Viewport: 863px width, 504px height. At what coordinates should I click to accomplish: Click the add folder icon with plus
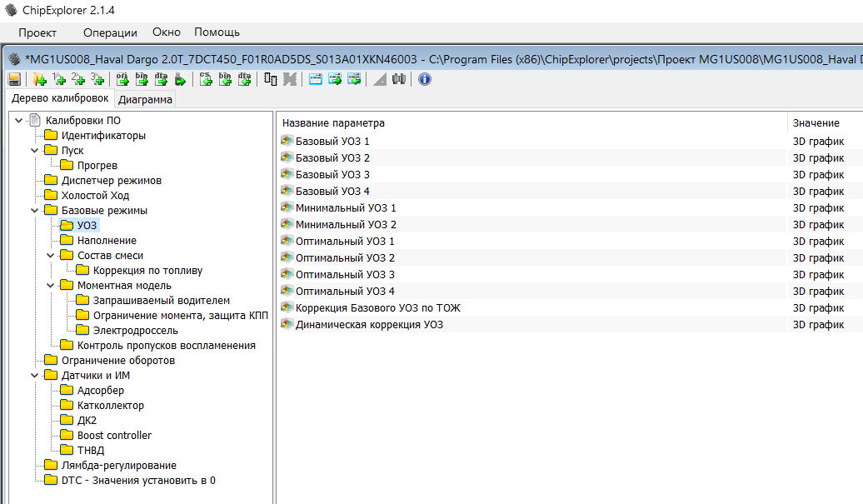(x=39, y=79)
